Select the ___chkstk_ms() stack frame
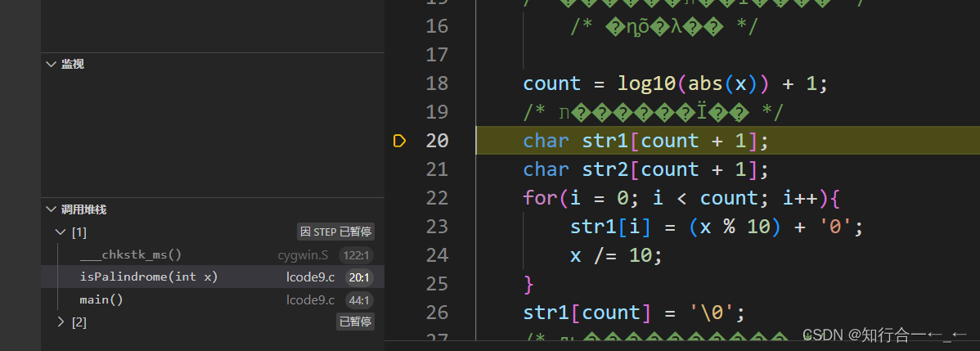This screenshot has width=980, height=351. (x=213, y=254)
